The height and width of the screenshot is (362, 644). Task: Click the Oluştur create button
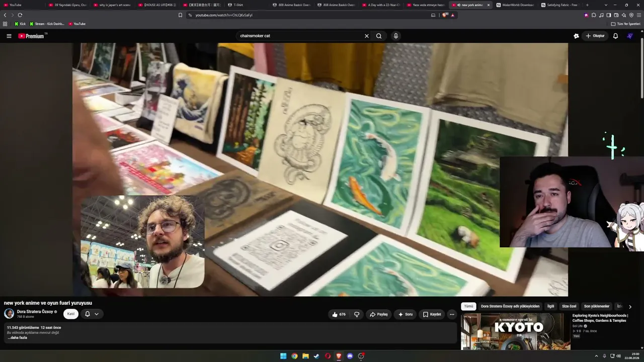[x=595, y=36]
